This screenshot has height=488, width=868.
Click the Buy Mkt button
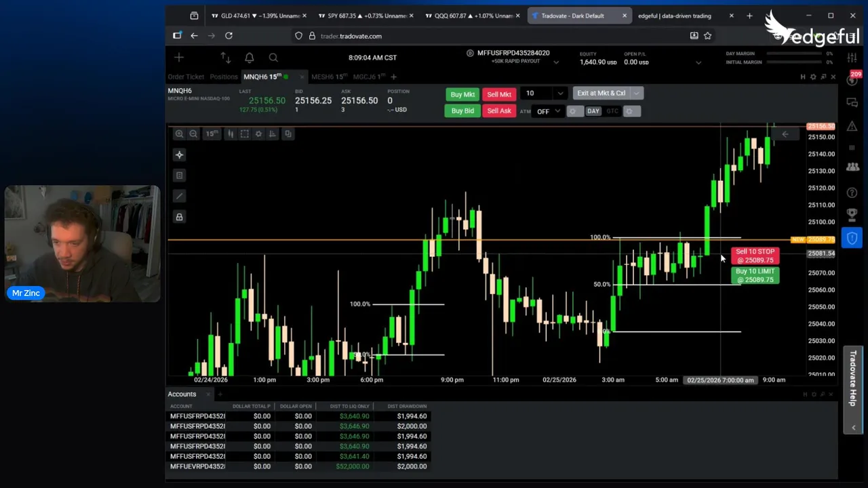click(x=462, y=94)
